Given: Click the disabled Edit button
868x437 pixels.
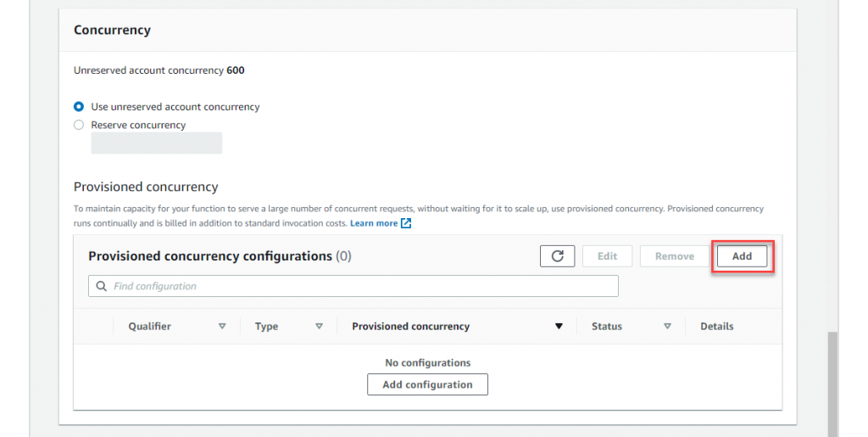Looking at the screenshot, I should pos(607,256).
